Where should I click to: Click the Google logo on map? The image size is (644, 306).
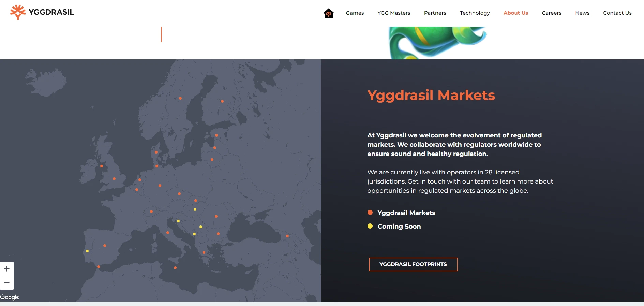click(10, 297)
